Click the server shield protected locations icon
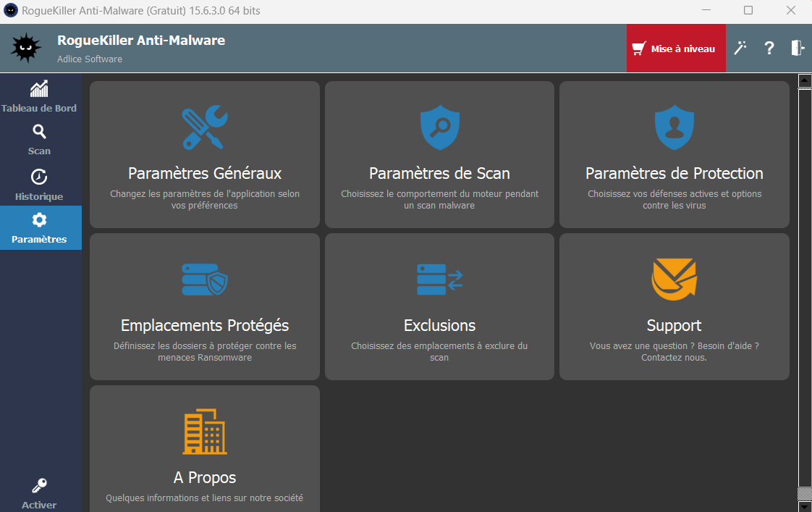The width and height of the screenshot is (812, 512). point(205,280)
